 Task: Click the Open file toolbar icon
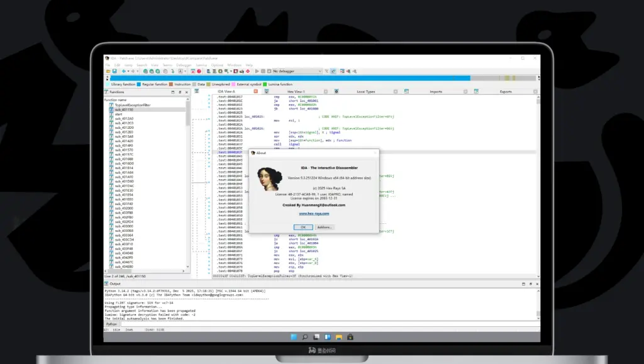tap(108, 71)
